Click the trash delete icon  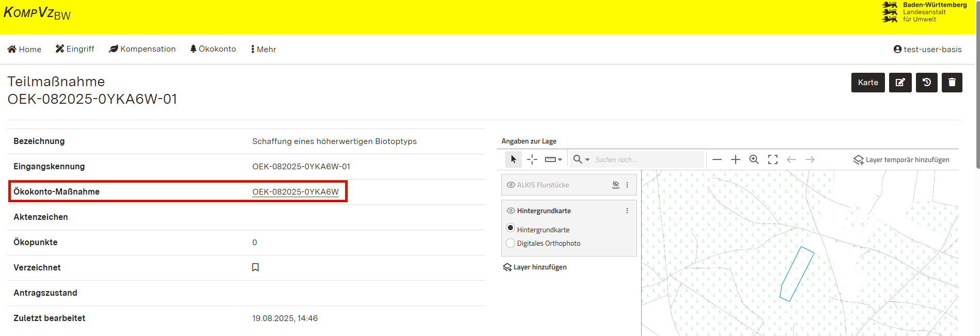(952, 83)
